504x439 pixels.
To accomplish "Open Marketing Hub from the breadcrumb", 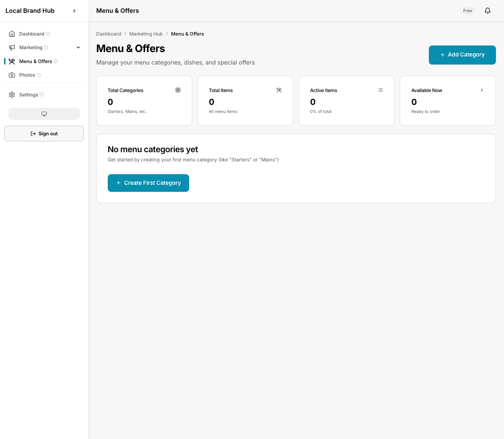I will pyautogui.click(x=146, y=34).
